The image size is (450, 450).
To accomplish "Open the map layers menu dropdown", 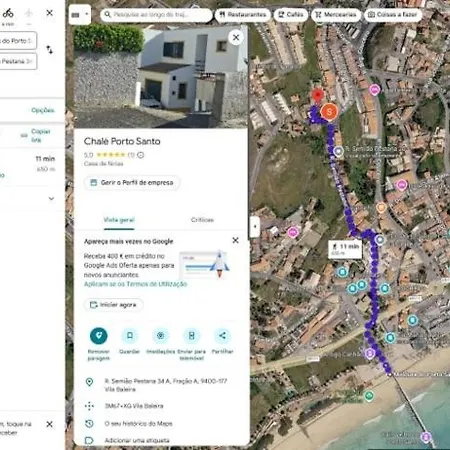I will 80,15.
